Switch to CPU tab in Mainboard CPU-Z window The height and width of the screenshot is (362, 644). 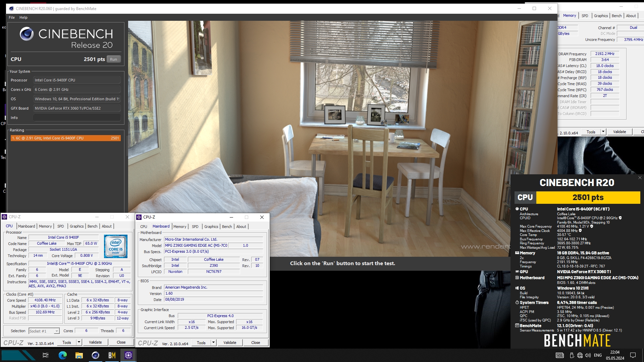(x=144, y=227)
